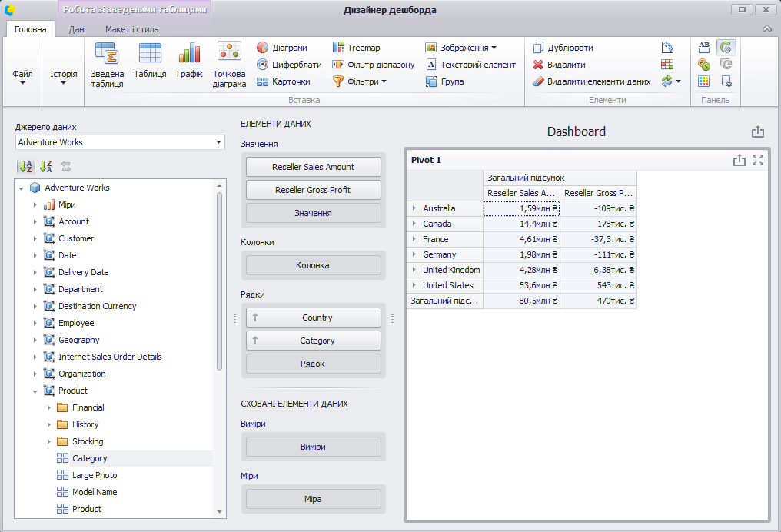Toggle Automatic Updates in Панель group
Screen dimensions: 781x532
pyautogui.click(x=726, y=48)
